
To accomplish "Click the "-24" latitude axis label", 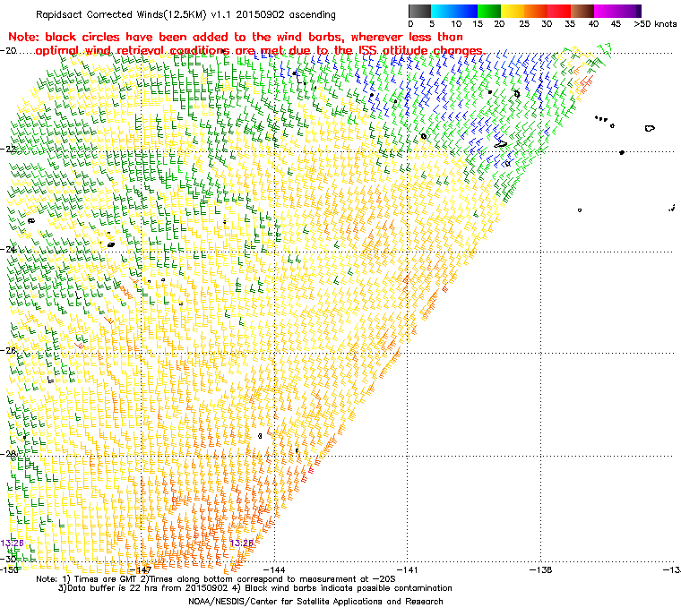I will [x=8, y=250].
